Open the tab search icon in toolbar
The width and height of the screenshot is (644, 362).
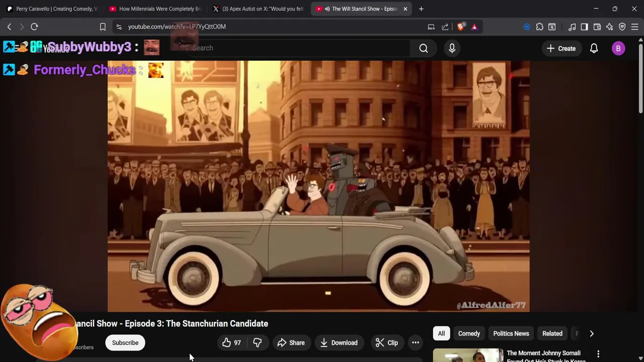coord(552,27)
